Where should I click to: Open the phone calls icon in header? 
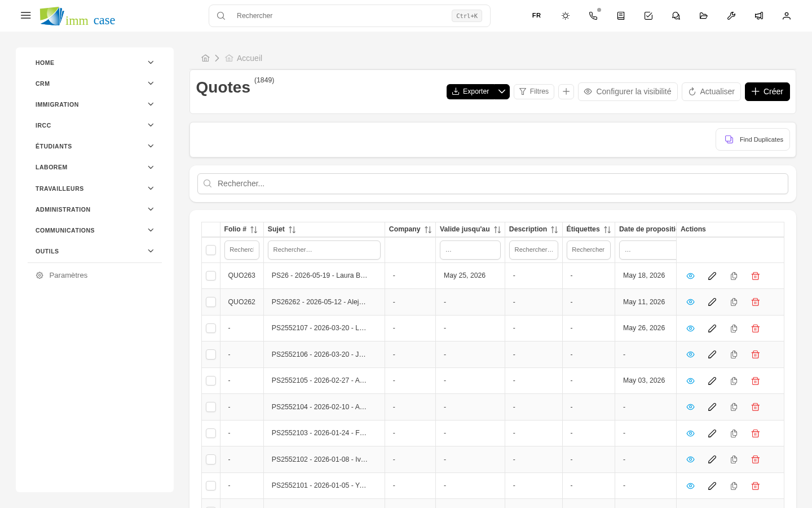593,16
